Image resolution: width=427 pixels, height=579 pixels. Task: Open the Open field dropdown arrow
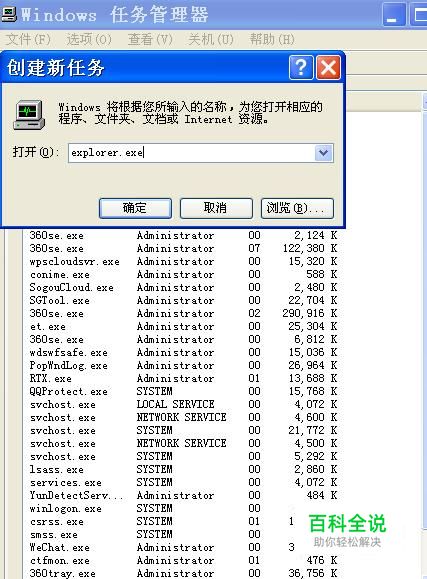pyautogui.click(x=324, y=153)
